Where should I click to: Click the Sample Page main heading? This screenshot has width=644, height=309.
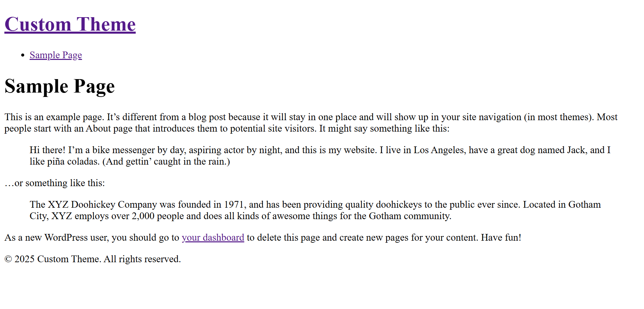pos(60,86)
